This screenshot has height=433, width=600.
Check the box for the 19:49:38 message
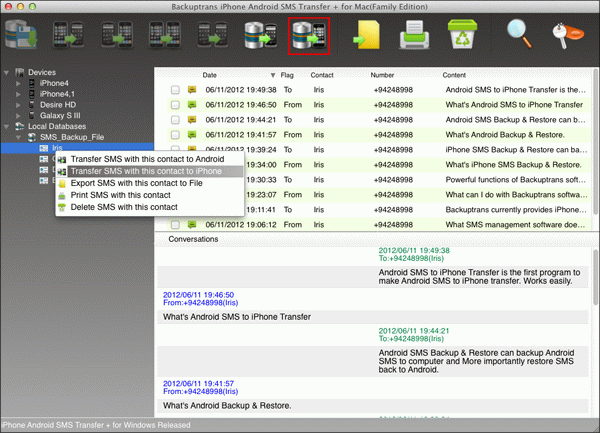pos(175,89)
